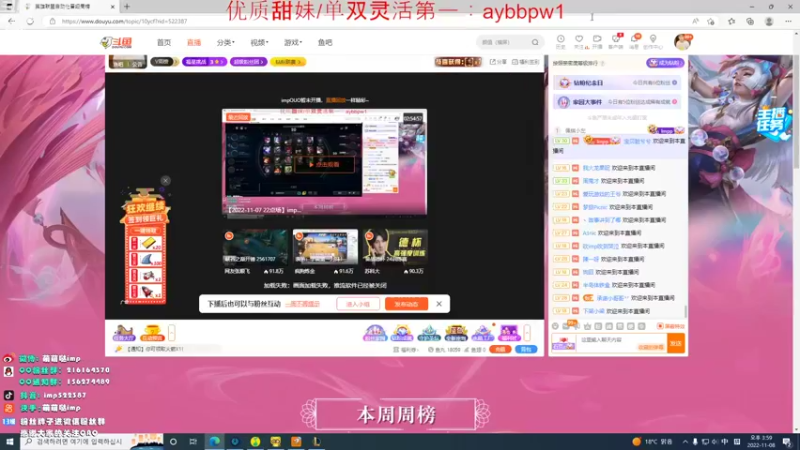This screenshot has height=450, width=800.
Task: Expand the 分类 category dropdown
Action: point(226,42)
